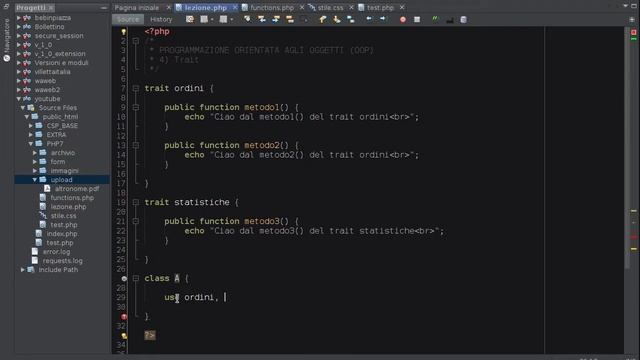Click gutter annotation icon beside class A
Screen dimensions: 640x360
[x=124, y=278]
